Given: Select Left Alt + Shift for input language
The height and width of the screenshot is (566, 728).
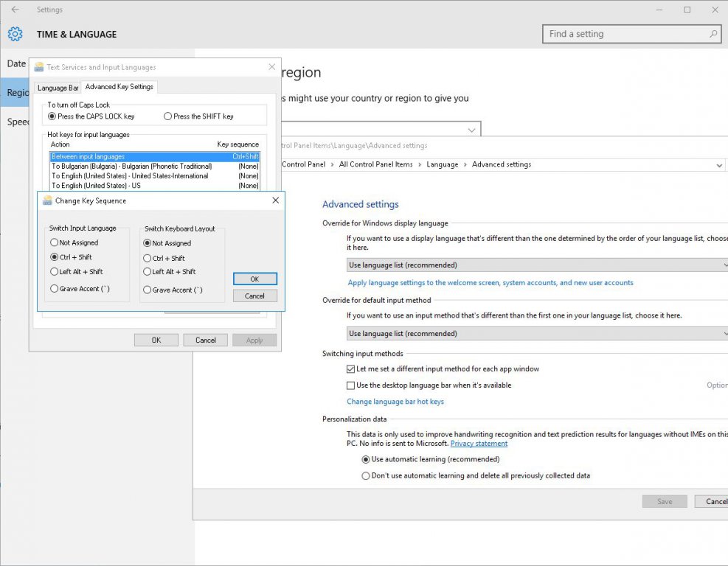Looking at the screenshot, I should tap(55, 272).
